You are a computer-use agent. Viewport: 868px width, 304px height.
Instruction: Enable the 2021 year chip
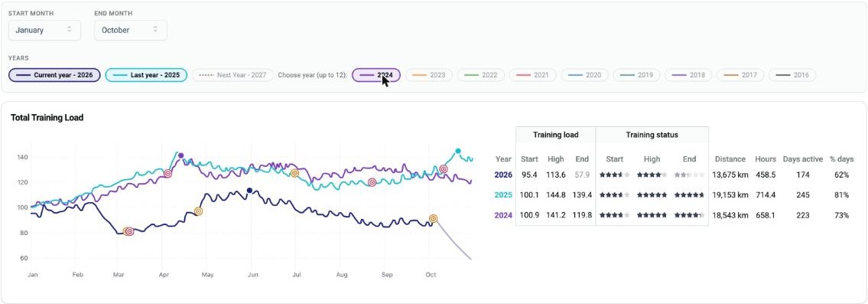pos(532,75)
